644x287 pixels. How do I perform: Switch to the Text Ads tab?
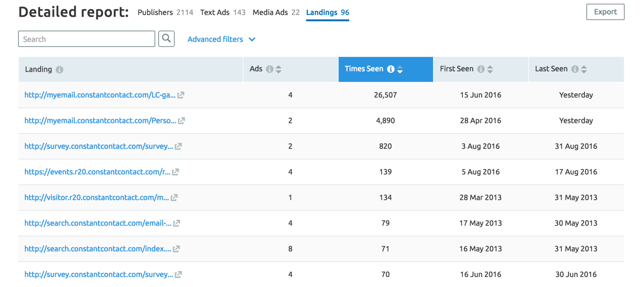[x=223, y=12]
